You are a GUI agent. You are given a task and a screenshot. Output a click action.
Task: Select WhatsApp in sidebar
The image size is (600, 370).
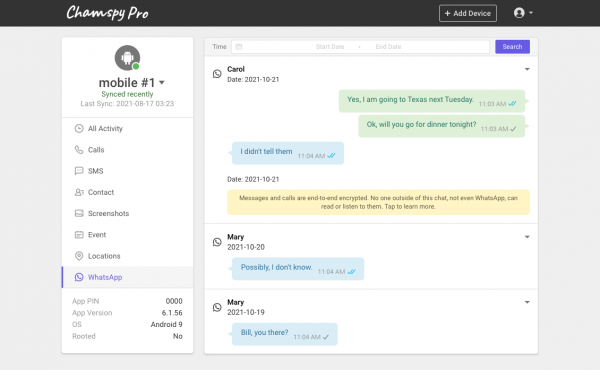(127, 277)
